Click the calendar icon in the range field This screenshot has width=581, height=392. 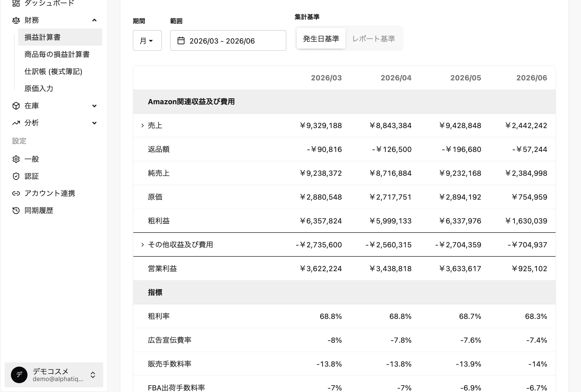(x=181, y=41)
